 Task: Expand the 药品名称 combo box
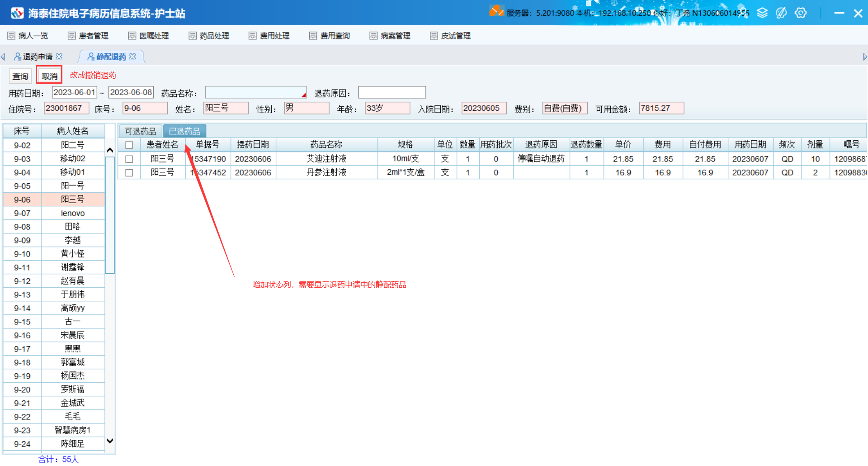pyautogui.click(x=303, y=94)
